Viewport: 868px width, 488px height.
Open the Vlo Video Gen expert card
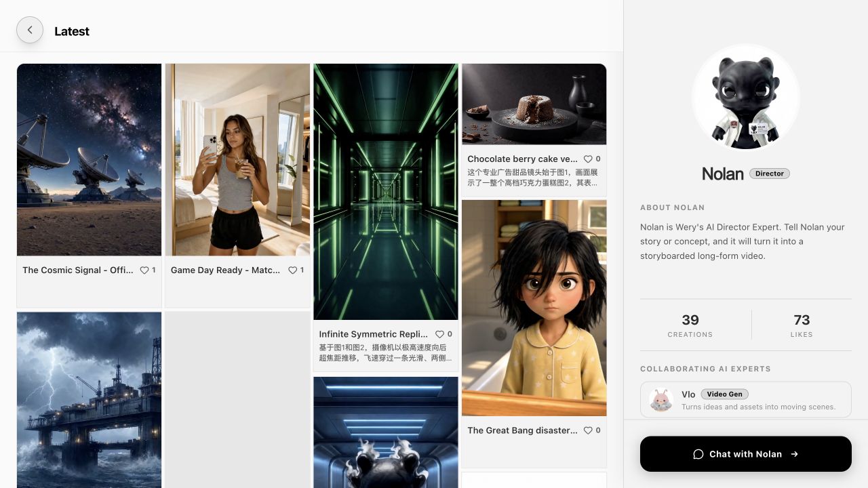(746, 400)
